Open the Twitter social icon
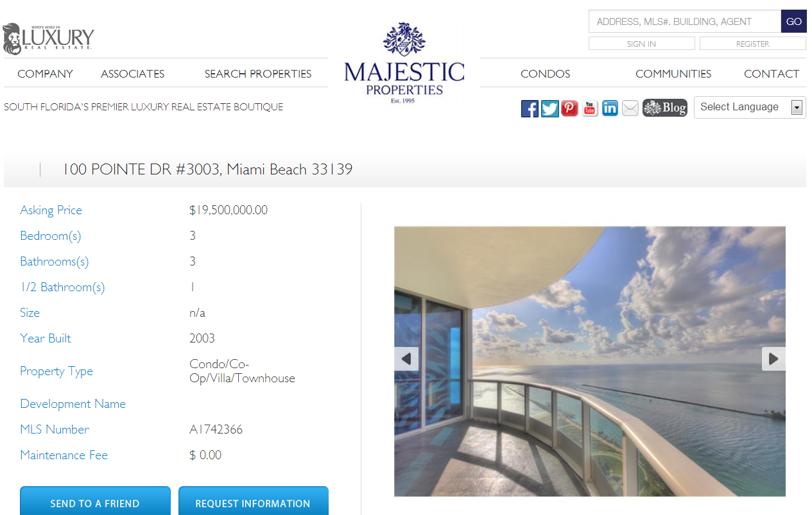Screen dimensions: 812x515 pos(550,108)
